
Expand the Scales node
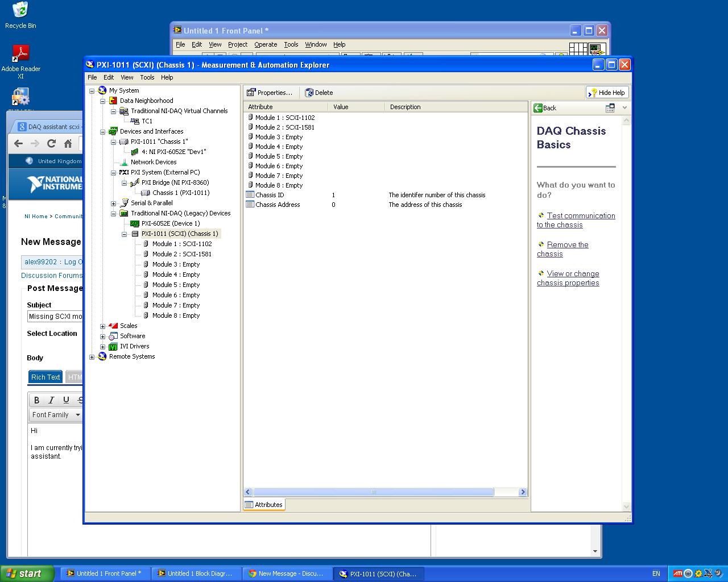pyautogui.click(x=102, y=326)
